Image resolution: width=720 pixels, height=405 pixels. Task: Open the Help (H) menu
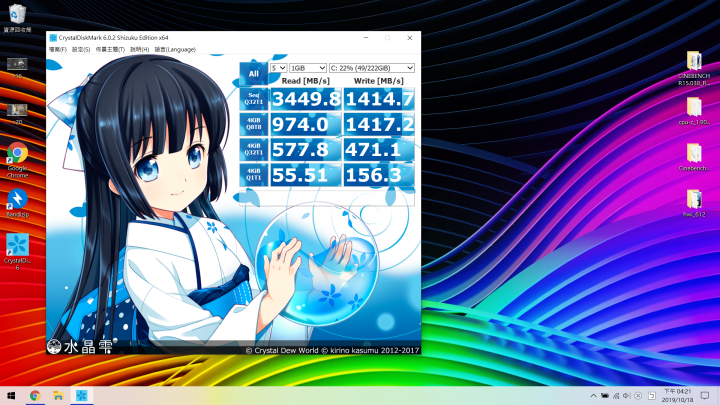click(x=139, y=50)
